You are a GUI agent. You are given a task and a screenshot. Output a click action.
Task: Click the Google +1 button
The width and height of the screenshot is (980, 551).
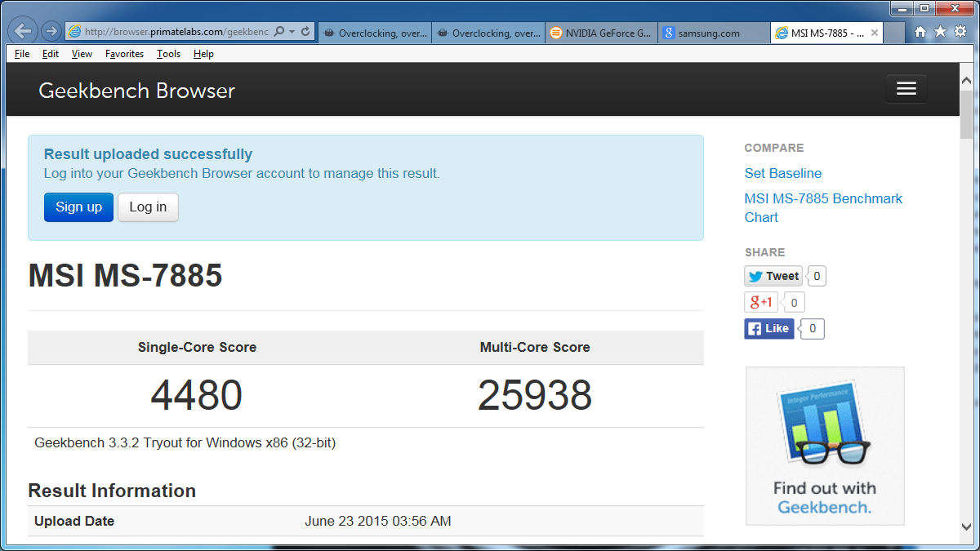pyautogui.click(x=761, y=303)
